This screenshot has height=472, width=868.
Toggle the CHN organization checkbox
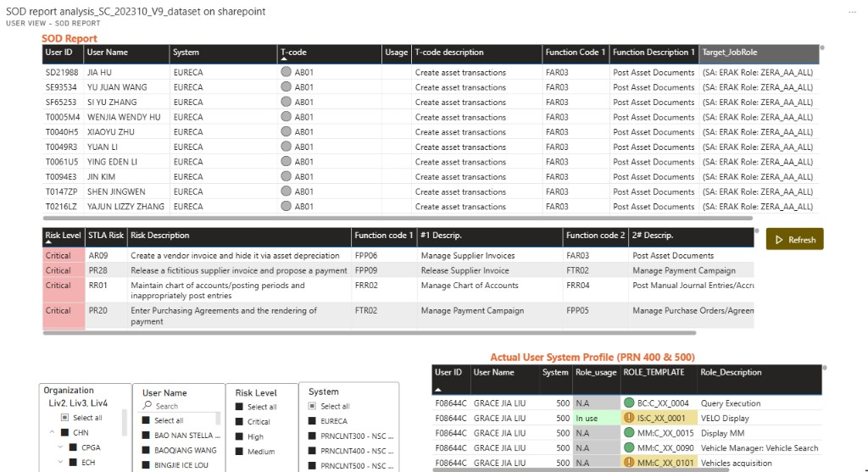pyautogui.click(x=64, y=432)
